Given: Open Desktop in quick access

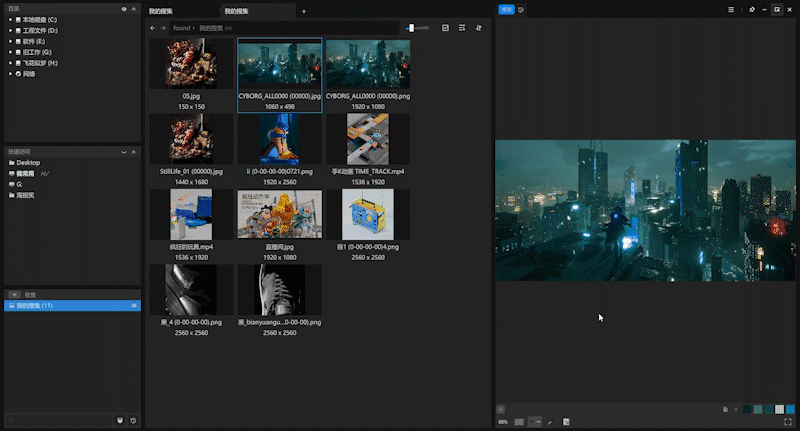Looking at the screenshot, I should tap(28, 163).
